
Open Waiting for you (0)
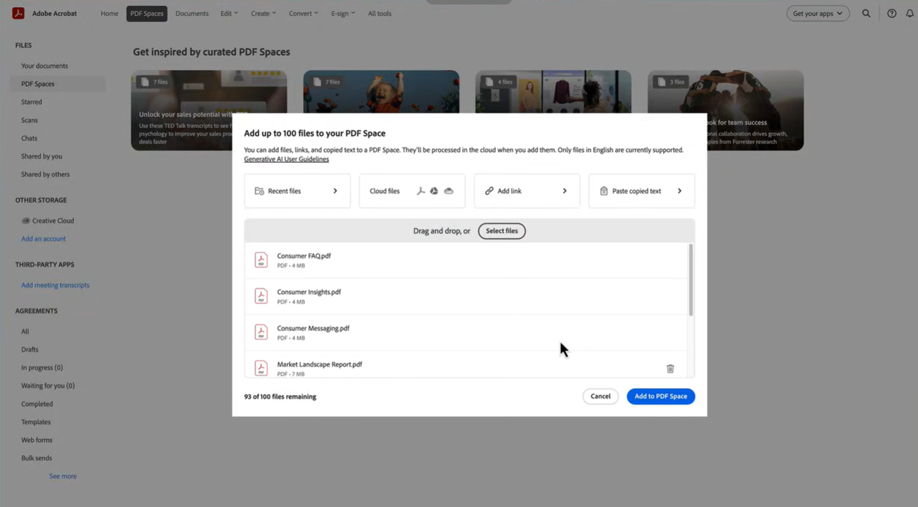(x=48, y=386)
